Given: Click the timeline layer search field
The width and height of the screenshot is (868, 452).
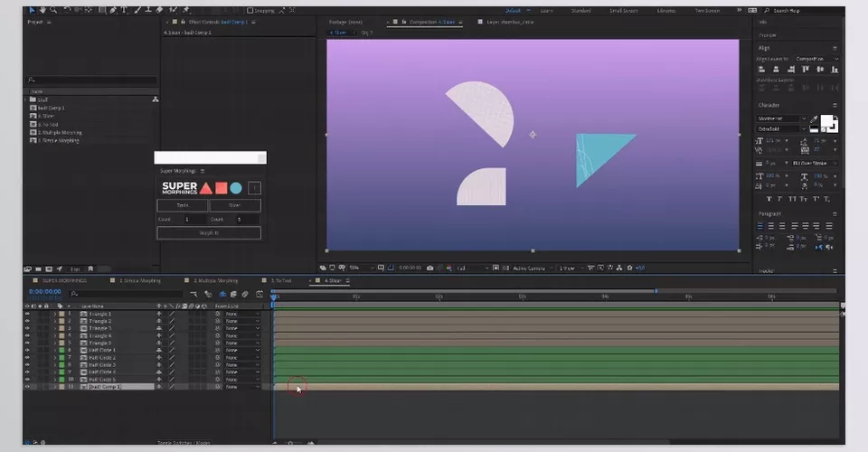Looking at the screenshot, I should pos(127,294).
